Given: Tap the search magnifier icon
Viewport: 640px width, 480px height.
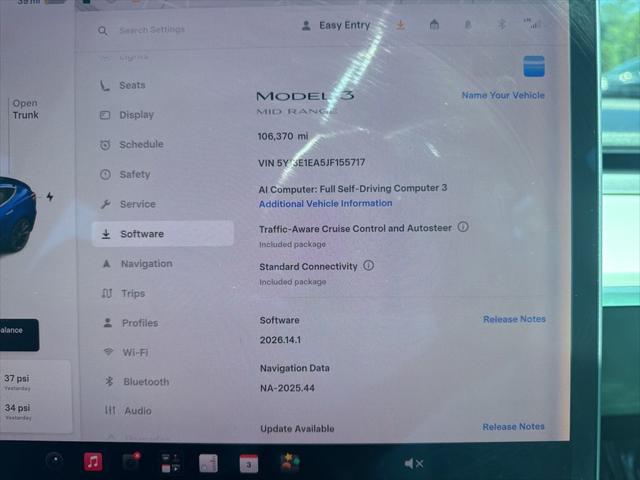Looking at the screenshot, I should pyautogui.click(x=103, y=31).
